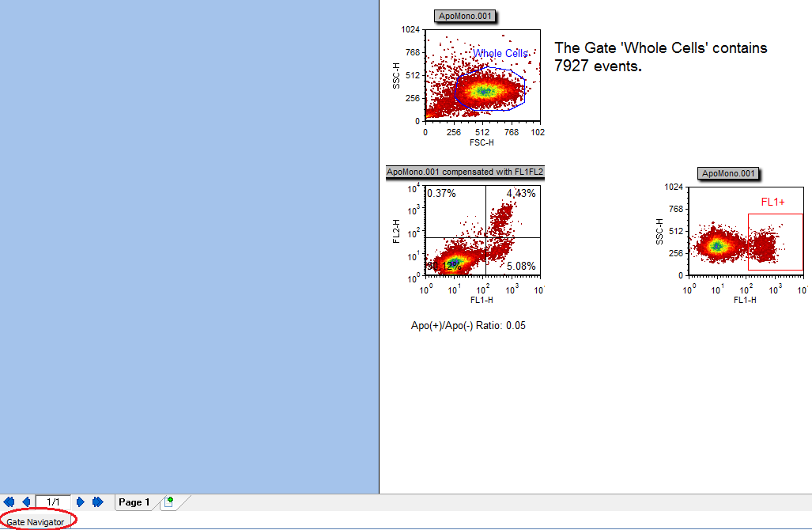Select the 'Whole Cells' contains 7927 events text
The image size is (812, 530).
coord(661,57)
